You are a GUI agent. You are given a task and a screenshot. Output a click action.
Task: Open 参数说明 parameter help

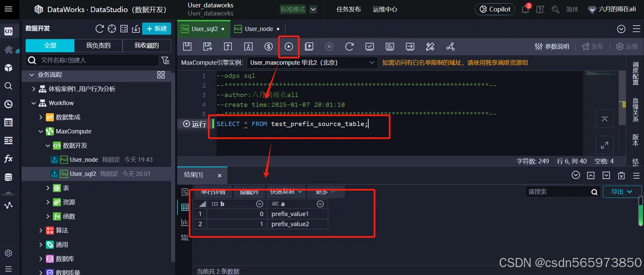tap(552, 47)
